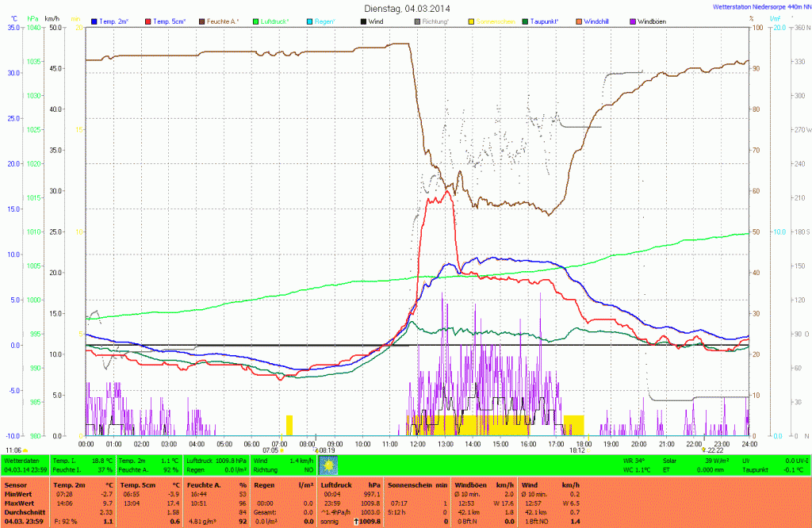
Task: Click the 11:06 marker at bottom left
Action: (x=16, y=450)
